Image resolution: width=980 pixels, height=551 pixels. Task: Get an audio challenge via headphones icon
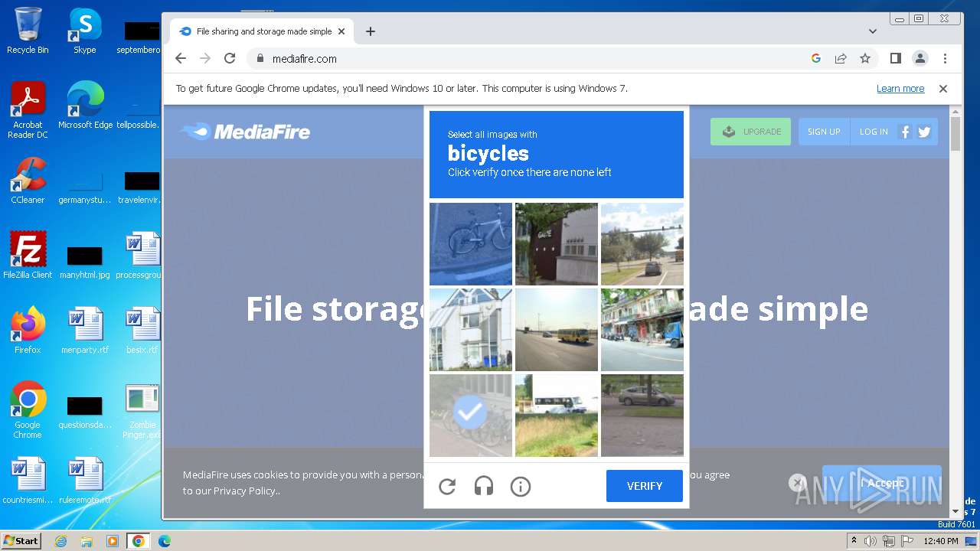point(484,486)
